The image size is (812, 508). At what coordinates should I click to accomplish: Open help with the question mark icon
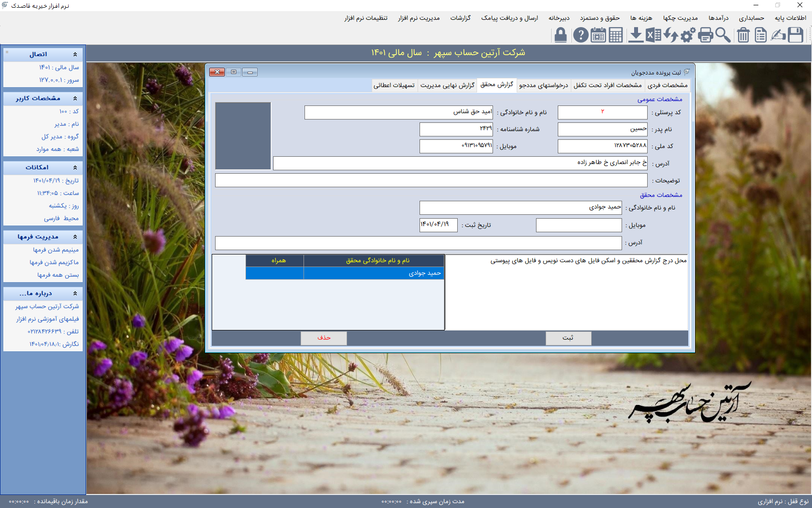(x=580, y=35)
